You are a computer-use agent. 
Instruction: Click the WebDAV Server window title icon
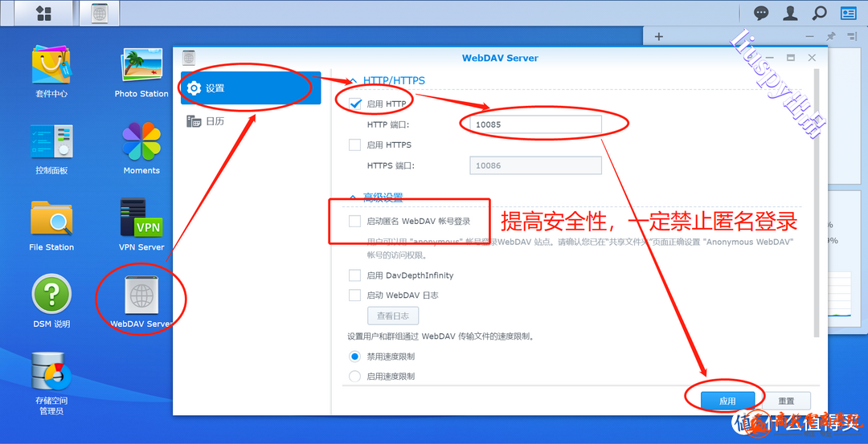point(188,58)
